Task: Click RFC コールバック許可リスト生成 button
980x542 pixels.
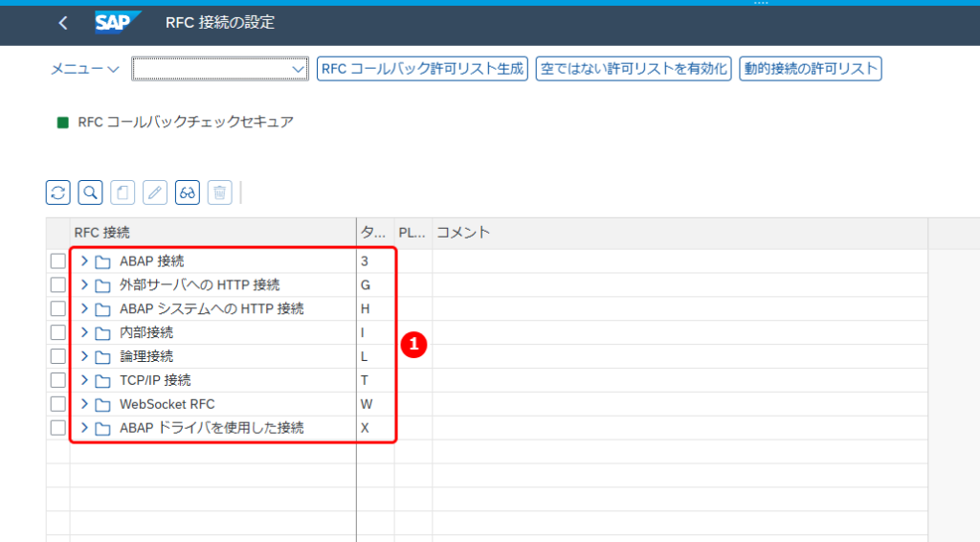Action: (x=422, y=69)
